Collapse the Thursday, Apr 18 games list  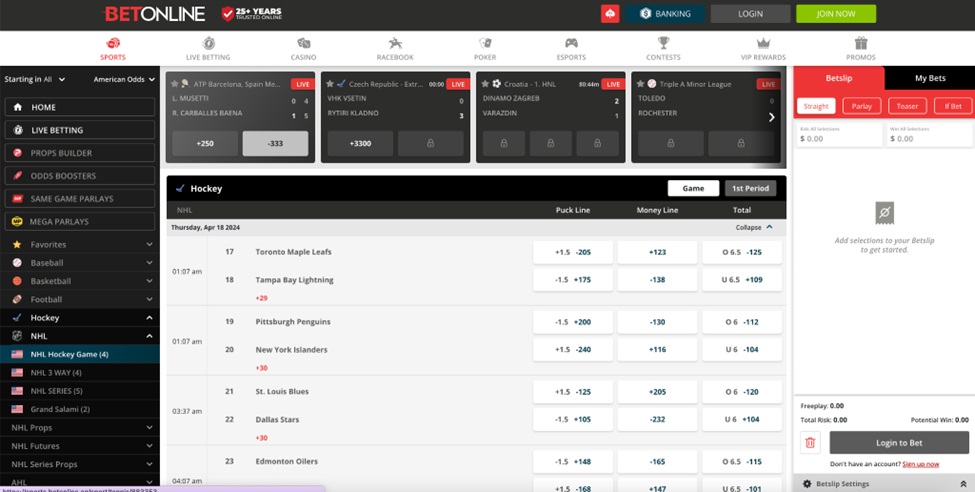tap(754, 228)
